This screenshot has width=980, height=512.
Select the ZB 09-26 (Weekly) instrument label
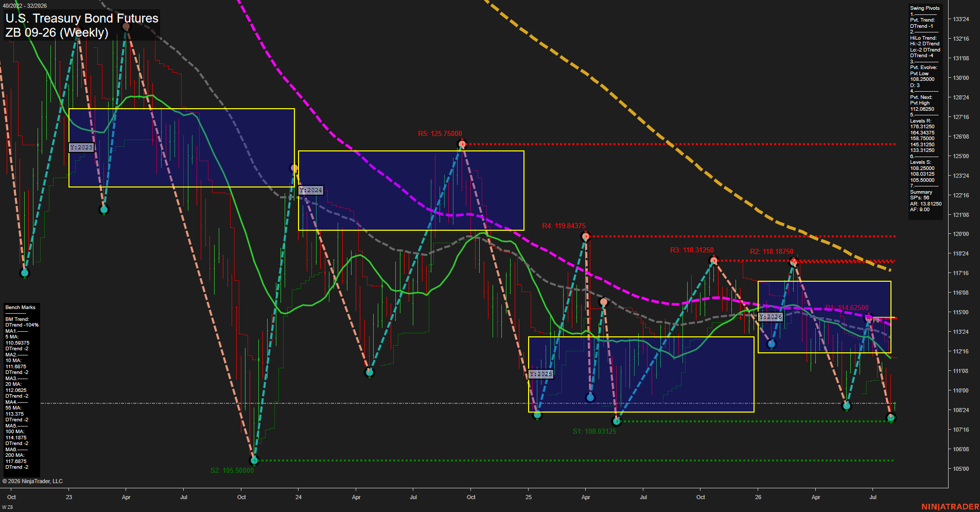pyautogui.click(x=57, y=32)
